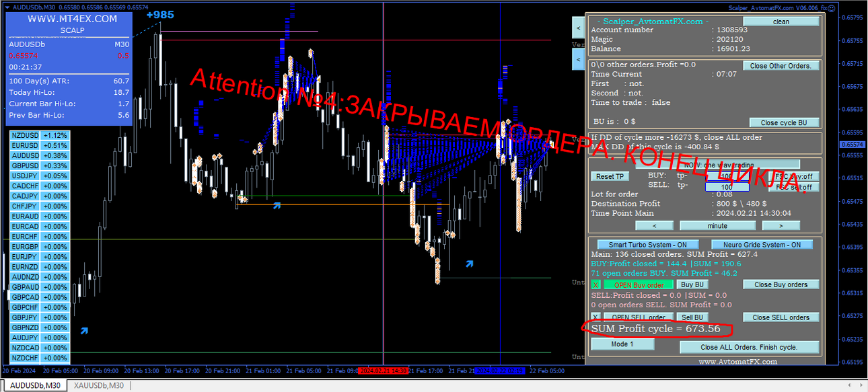Toggle FSC buy:off switch
This screenshot has width=868, height=392.
click(793, 177)
